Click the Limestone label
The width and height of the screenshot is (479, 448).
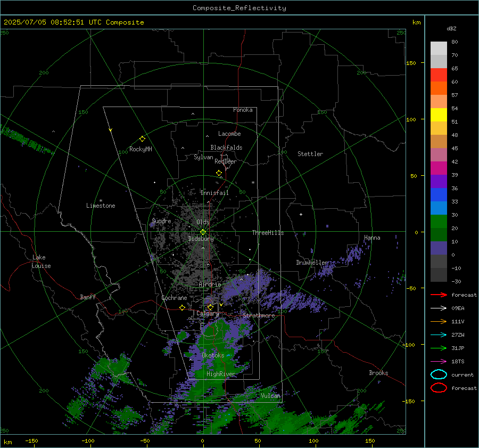(101, 206)
